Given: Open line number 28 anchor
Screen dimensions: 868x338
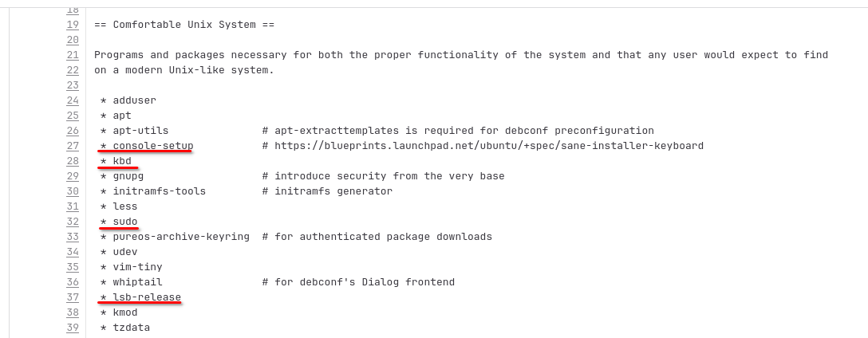Looking at the screenshot, I should (x=73, y=161).
